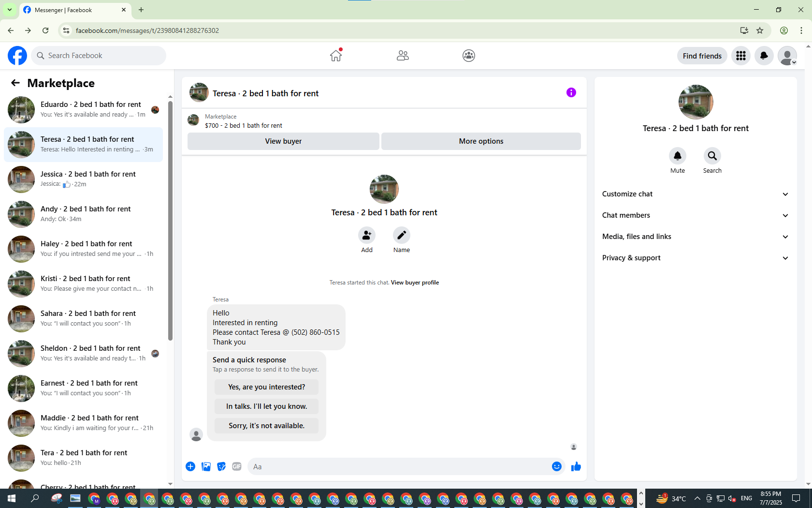
Task: Click the Search Facebook field
Action: [x=99, y=56]
